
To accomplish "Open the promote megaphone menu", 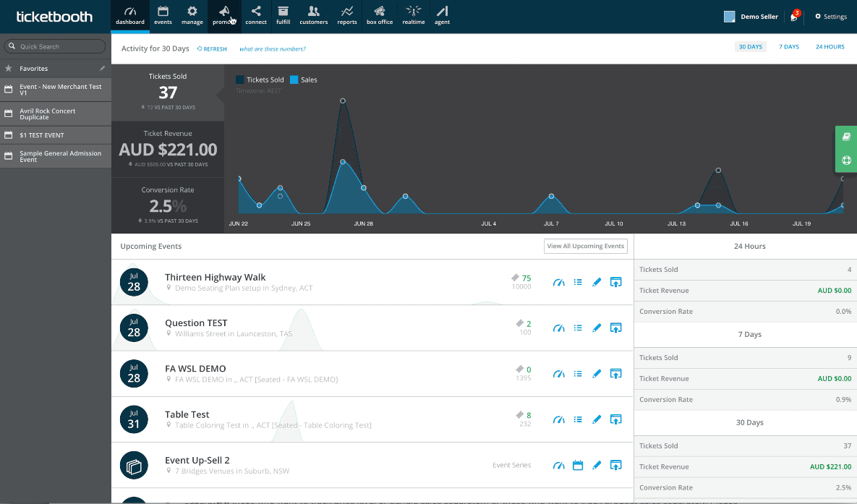I will [x=223, y=15].
